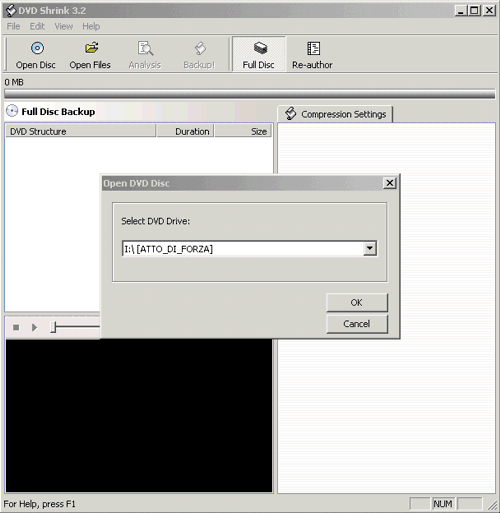
Task: Select the Compression Settings tab
Action: pos(335,114)
